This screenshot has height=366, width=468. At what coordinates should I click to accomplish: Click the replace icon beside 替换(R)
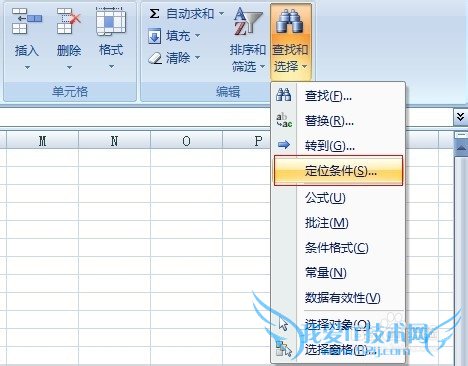(284, 120)
